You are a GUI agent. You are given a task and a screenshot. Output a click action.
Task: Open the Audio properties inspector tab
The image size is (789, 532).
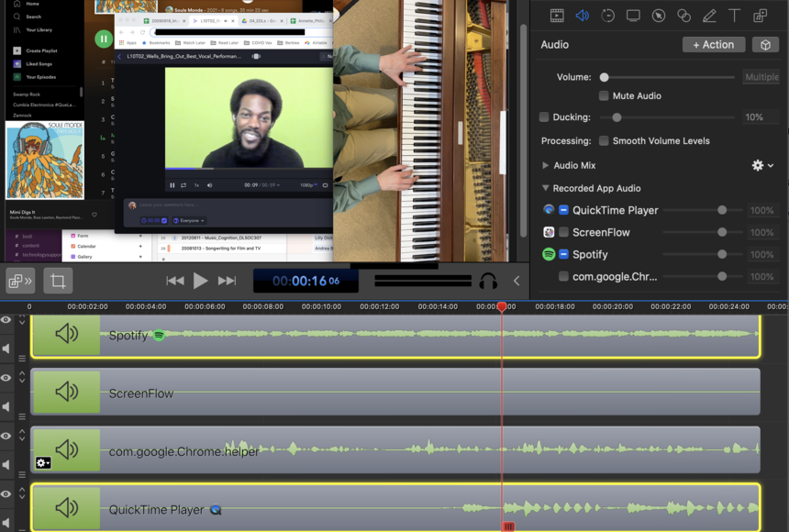click(x=583, y=16)
